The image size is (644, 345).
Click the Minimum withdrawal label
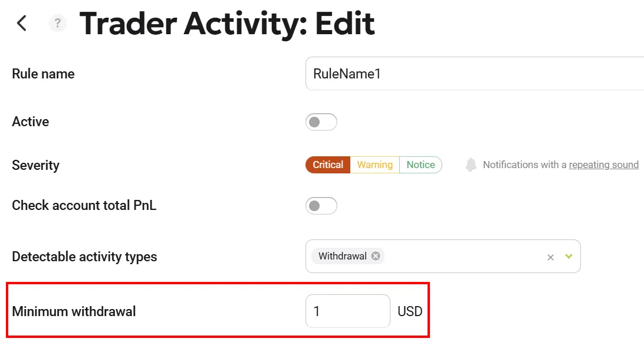[x=74, y=311]
